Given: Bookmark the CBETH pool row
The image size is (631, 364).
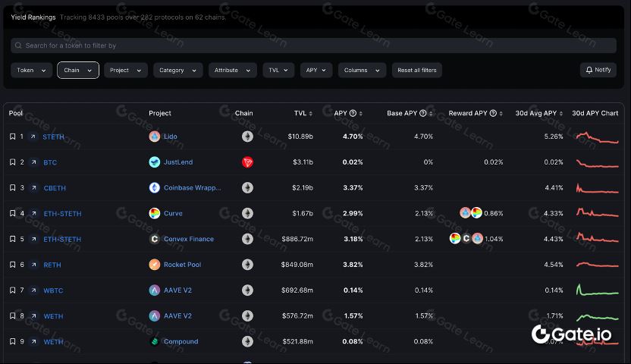Looking at the screenshot, I should (12, 188).
